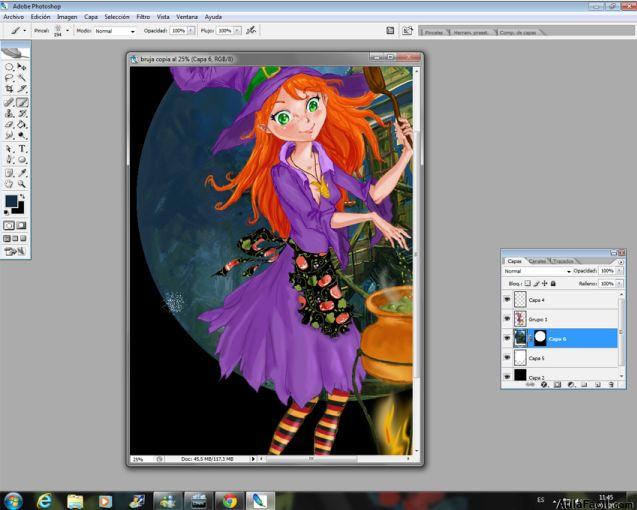Select the Type tool
Screen dimensions: 637x510
tap(22, 149)
